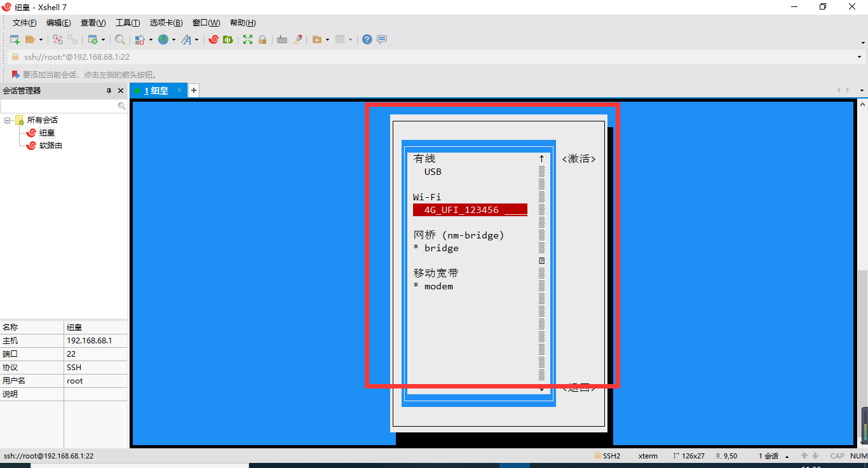This screenshot has height=468, width=868.
Task: Click the status bar down arrow icon
Action: click(x=815, y=456)
